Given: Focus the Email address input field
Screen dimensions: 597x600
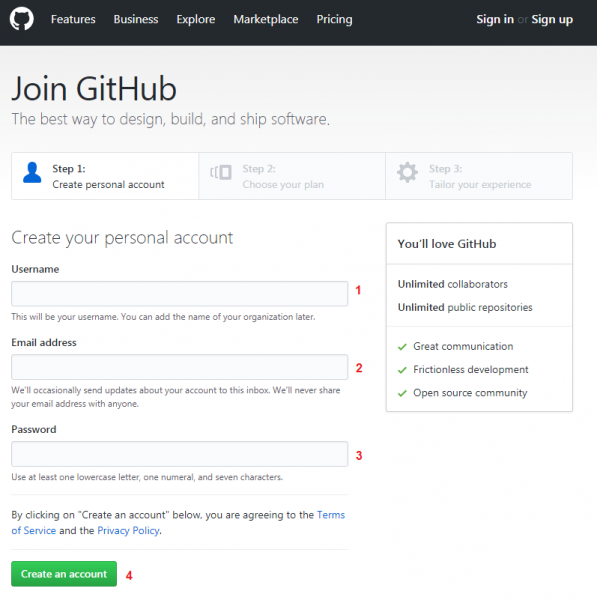Looking at the screenshot, I should [179, 367].
